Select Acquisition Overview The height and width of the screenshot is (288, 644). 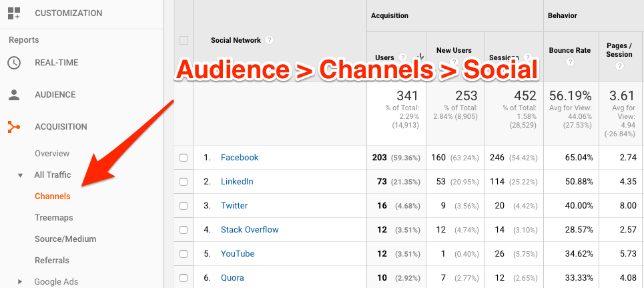point(52,154)
